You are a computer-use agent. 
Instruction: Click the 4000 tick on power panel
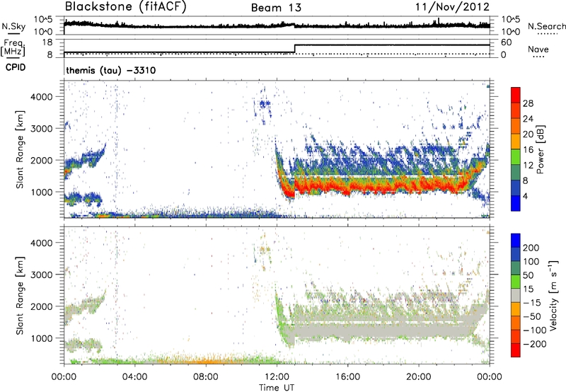tap(42, 97)
